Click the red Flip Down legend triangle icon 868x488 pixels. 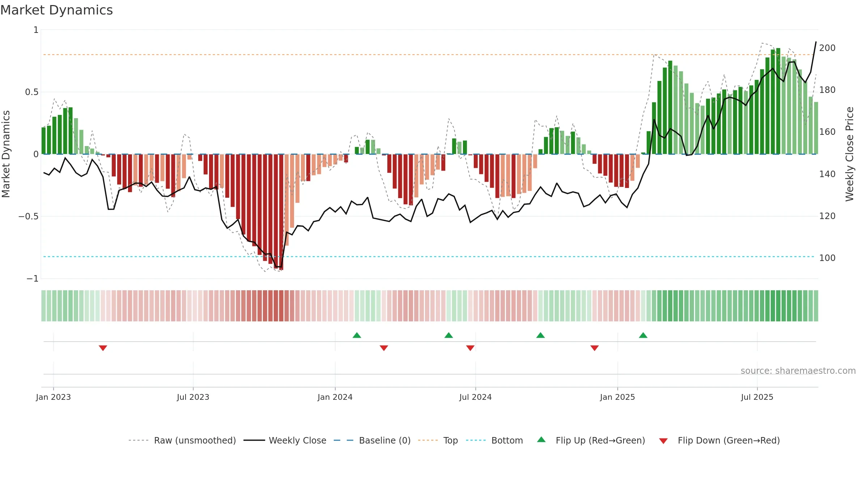pos(663,441)
